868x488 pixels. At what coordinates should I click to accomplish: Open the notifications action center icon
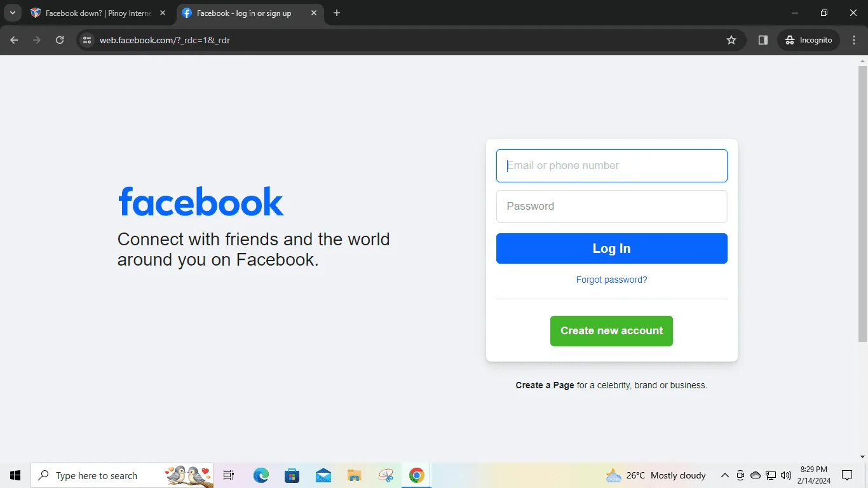[847, 475]
